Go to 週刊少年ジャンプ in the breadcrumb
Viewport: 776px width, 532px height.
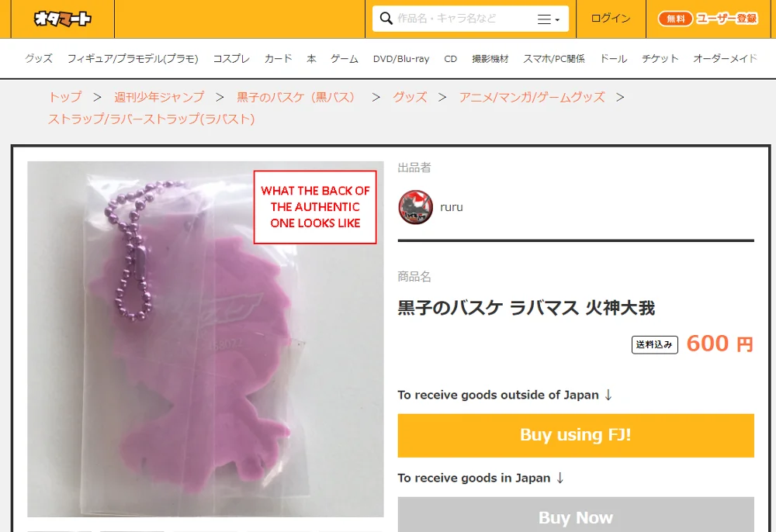[x=159, y=97]
